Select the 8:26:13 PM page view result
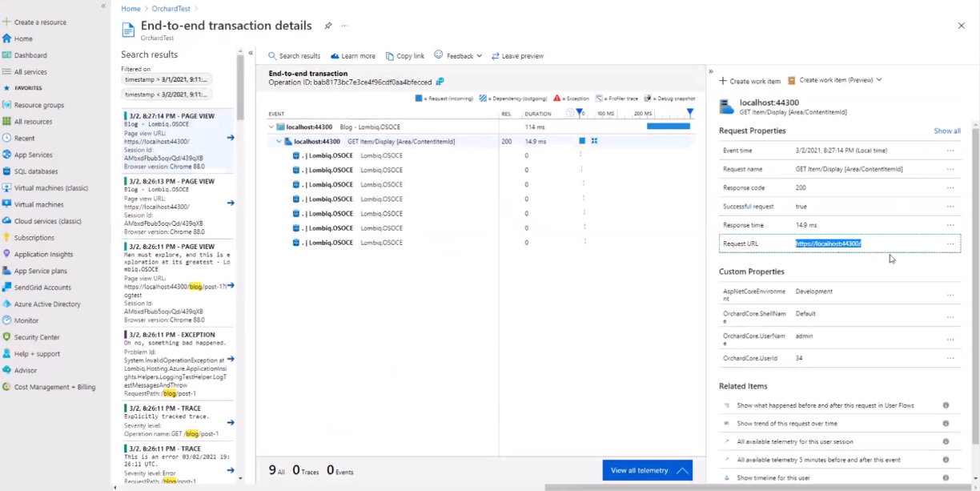The image size is (980, 491). tap(179, 204)
